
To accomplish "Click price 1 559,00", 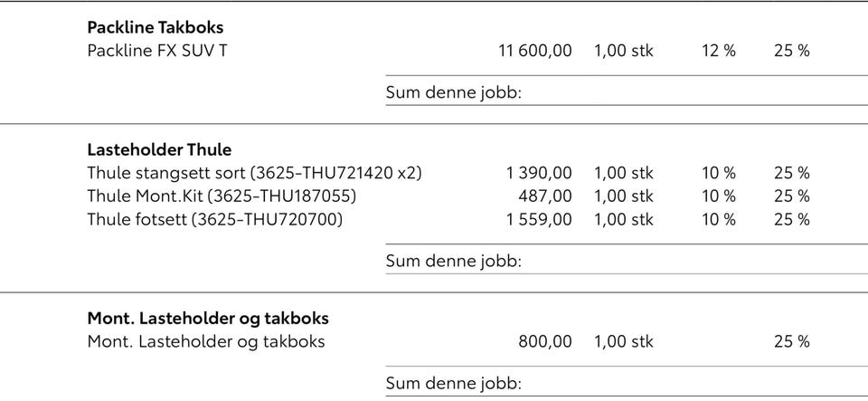I will (x=539, y=220).
